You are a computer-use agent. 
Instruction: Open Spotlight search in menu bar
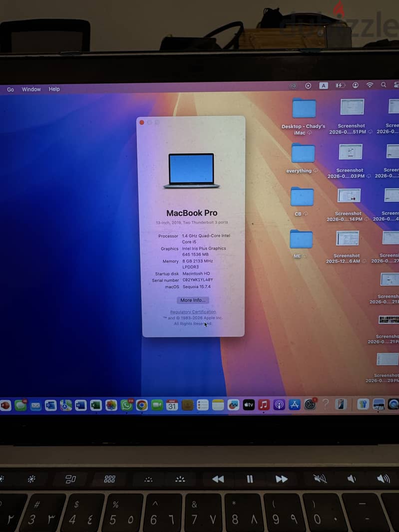[384, 85]
